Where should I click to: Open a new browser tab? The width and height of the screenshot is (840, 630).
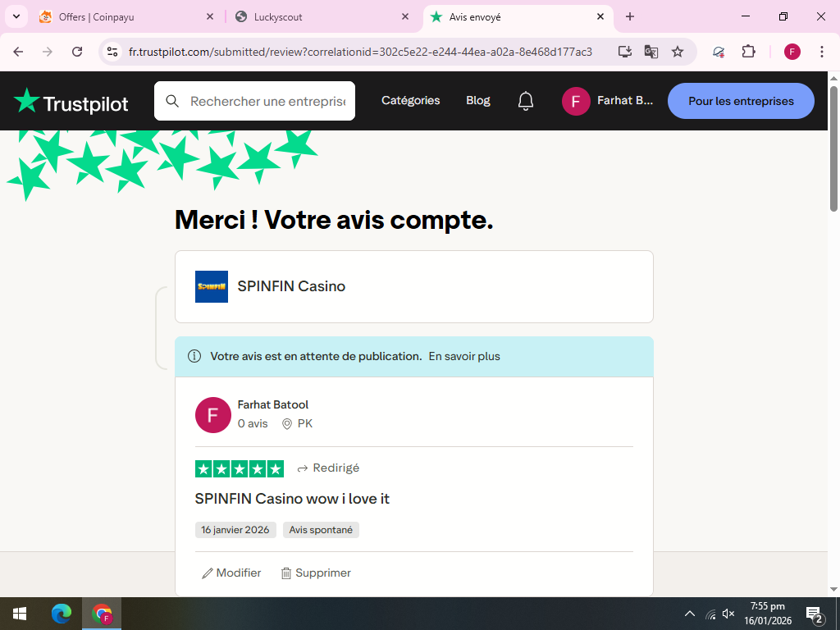(x=630, y=16)
